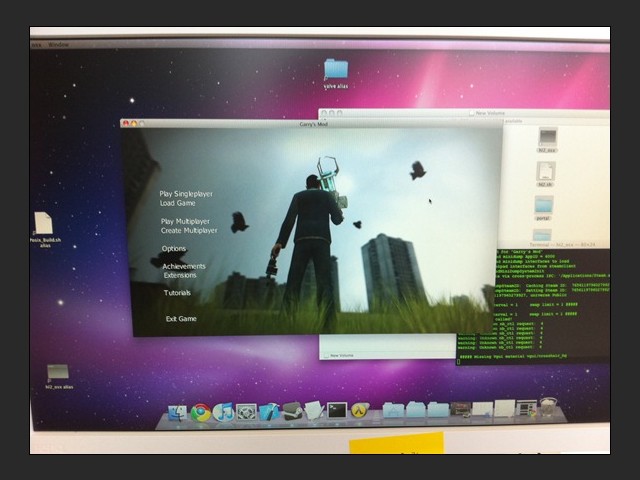The height and width of the screenshot is (480, 640).
Task: Select the portal folder in New Volume window
Action: tap(543, 209)
